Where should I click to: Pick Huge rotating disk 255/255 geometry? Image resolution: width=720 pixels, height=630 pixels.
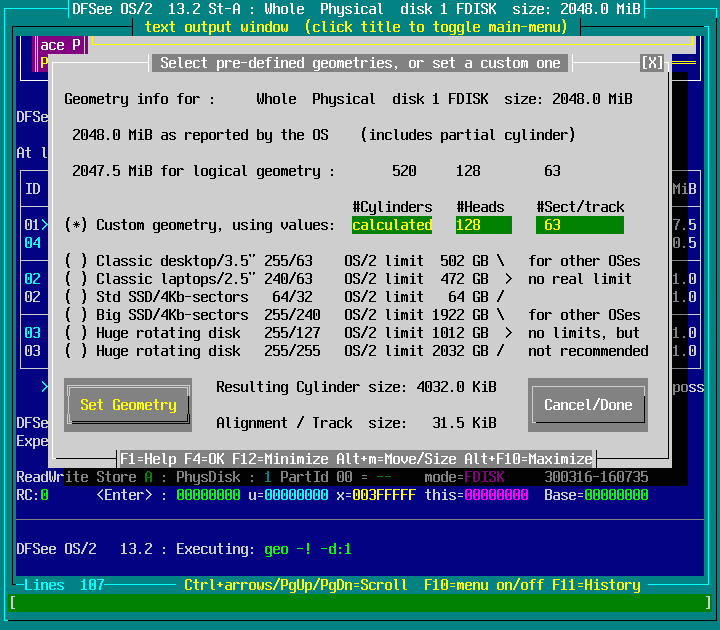(76, 351)
